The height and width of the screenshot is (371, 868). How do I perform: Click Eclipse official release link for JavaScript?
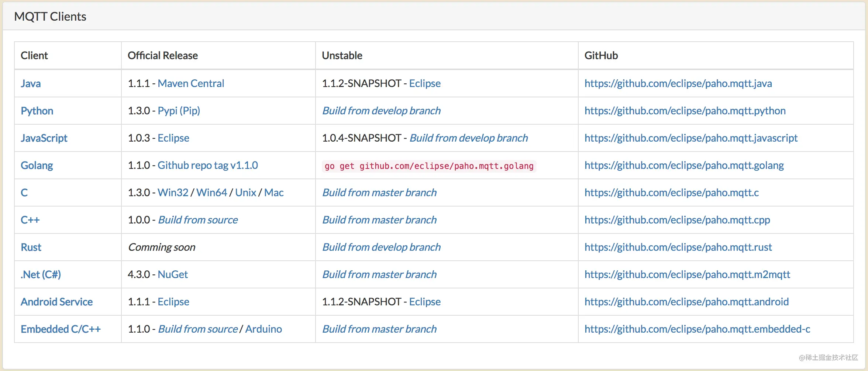[x=173, y=138]
